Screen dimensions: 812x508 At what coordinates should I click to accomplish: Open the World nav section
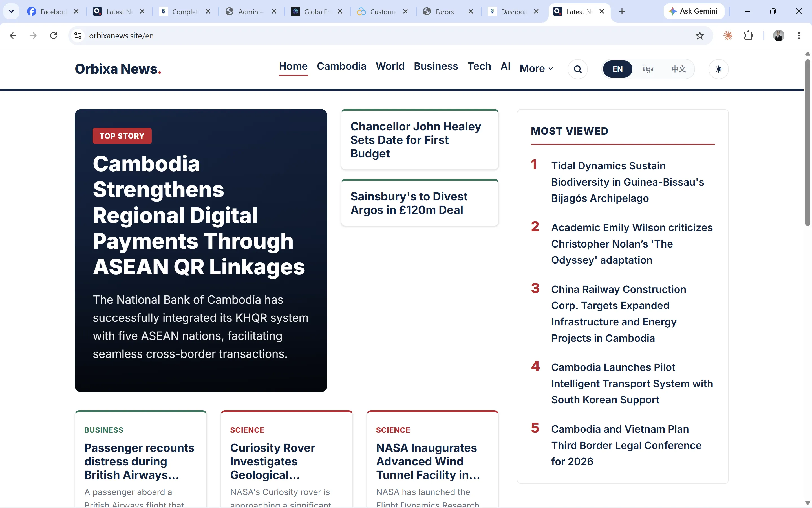click(x=390, y=67)
